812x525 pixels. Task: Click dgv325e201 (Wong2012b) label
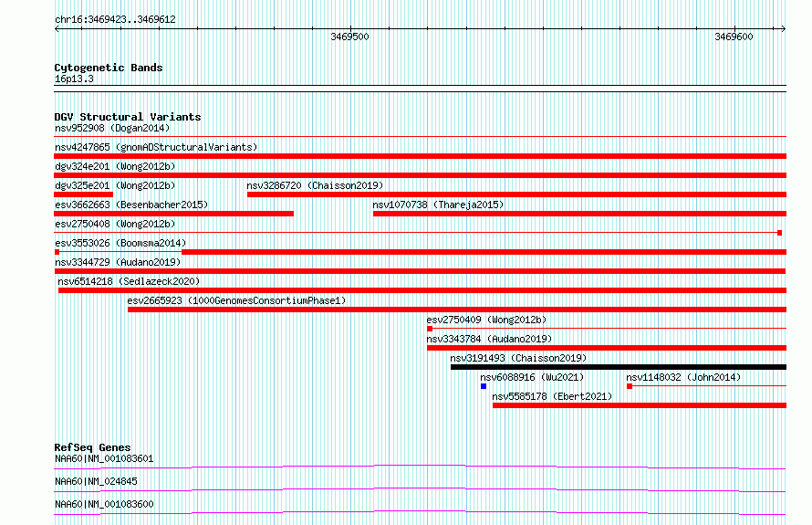(x=115, y=185)
